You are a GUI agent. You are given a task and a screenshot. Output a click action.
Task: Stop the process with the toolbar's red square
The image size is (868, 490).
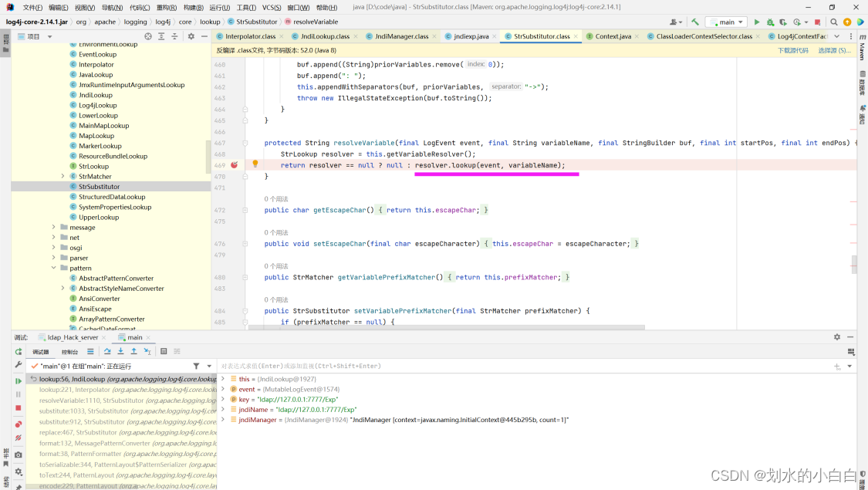(817, 22)
